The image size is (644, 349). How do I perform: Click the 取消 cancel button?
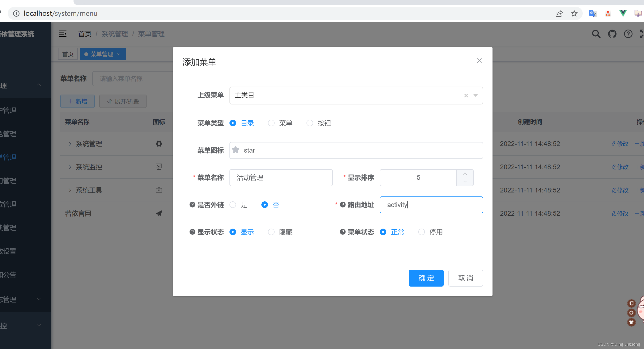tap(466, 278)
